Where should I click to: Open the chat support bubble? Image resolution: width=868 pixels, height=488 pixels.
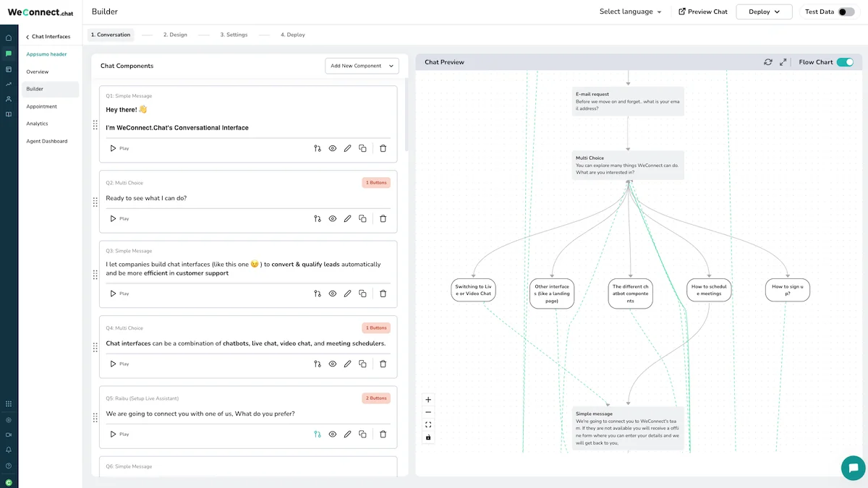coord(853,468)
